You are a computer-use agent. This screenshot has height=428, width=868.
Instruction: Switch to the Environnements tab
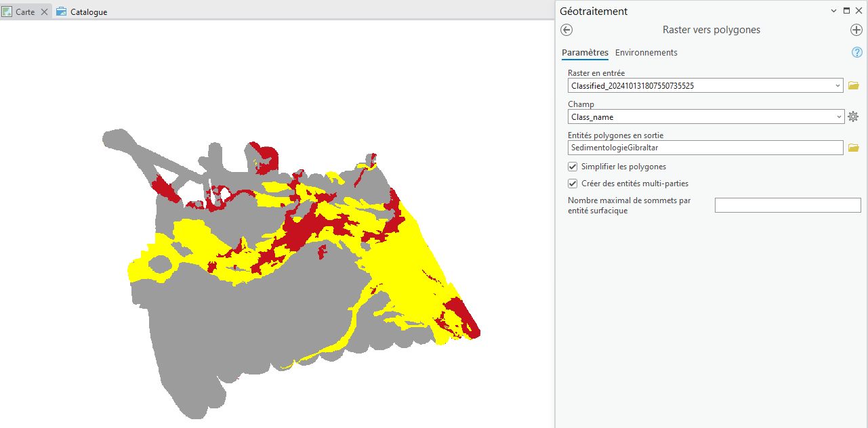click(x=646, y=52)
